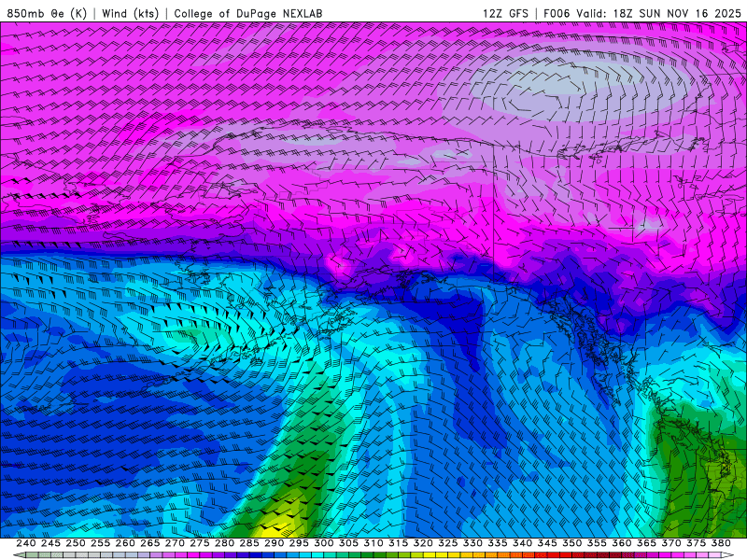The image size is (747, 560).
Task: Select the 260 value on the legend
Action: 125,543
